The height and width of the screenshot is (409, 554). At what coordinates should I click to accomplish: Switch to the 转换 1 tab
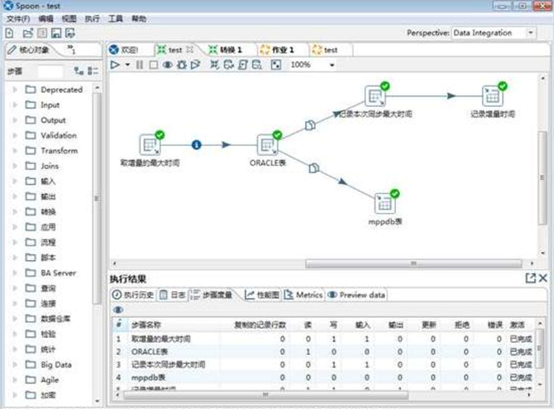point(225,50)
